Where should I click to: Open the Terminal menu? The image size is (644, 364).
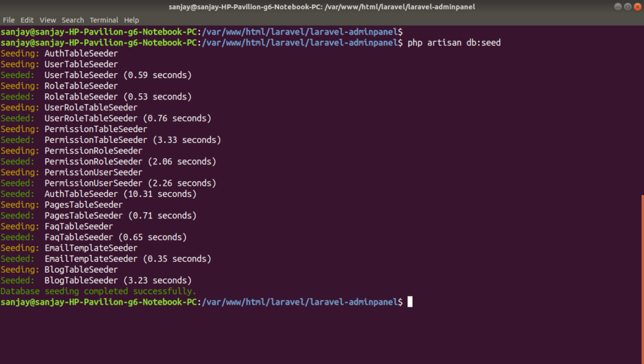[104, 20]
